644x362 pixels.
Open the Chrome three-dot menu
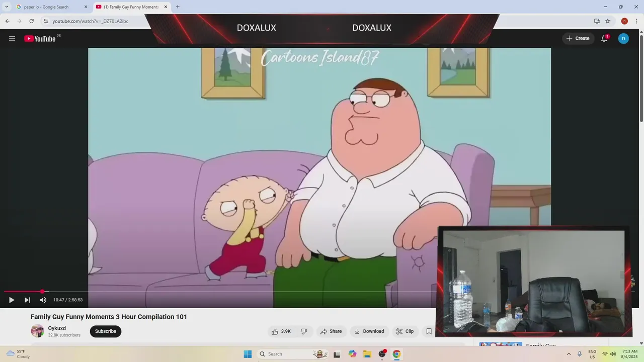click(637, 21)
